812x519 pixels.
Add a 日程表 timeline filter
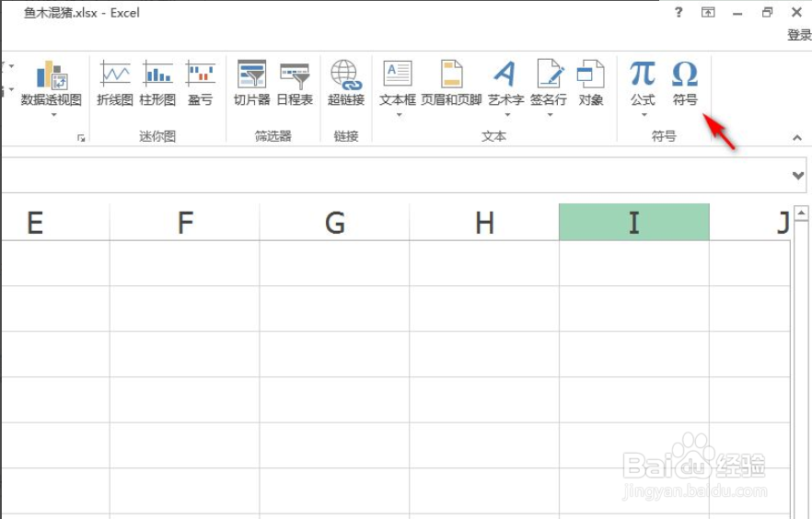[x=295, y=81]
